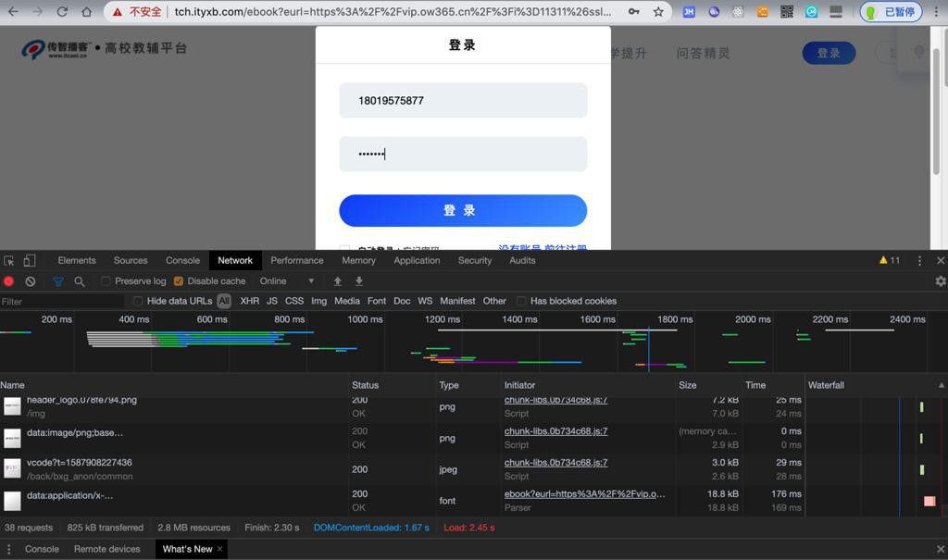Bookmark this page with the star icon
Viewport: 948px width, 560px height.
(x=658, y=11)
